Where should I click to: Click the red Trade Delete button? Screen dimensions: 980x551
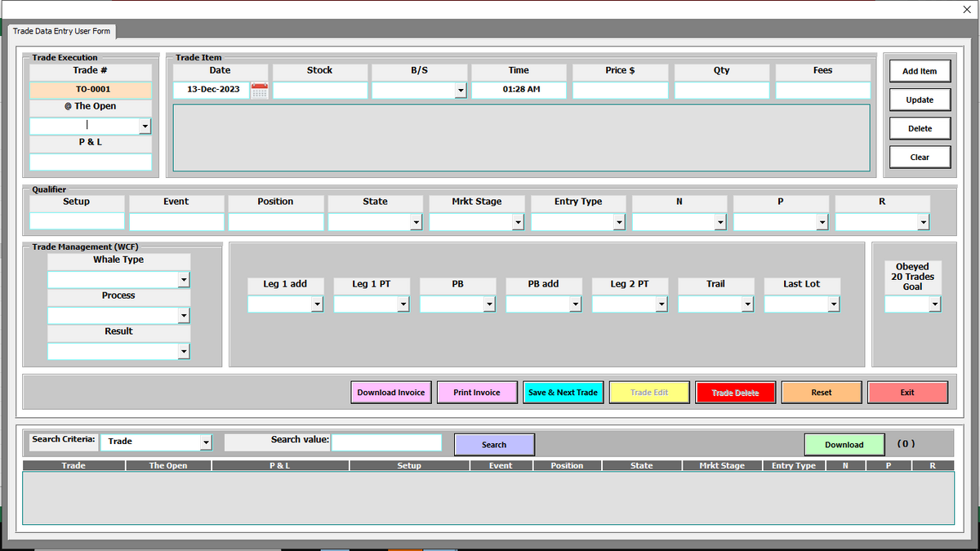(x=735, y=393)
